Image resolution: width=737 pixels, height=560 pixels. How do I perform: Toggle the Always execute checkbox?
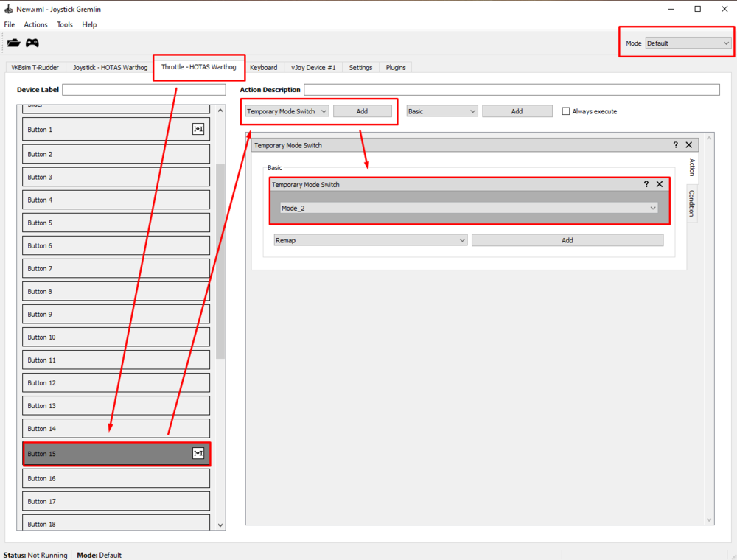[566, 111]
